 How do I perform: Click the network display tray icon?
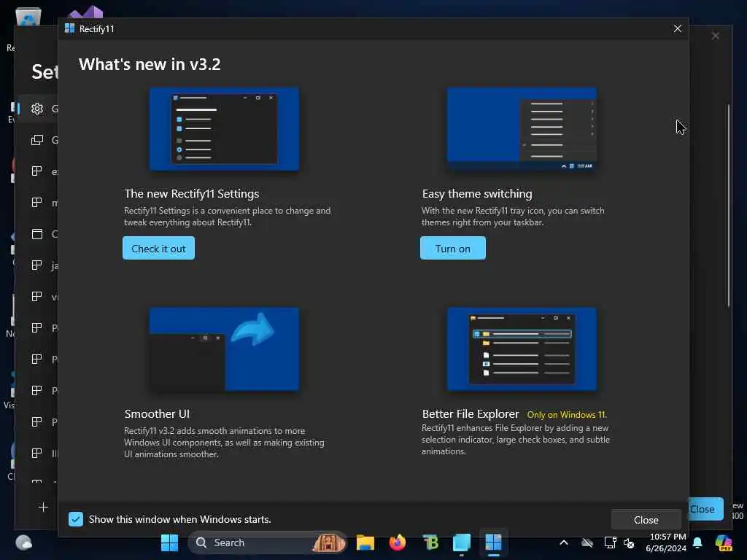[x=611, y=542]
